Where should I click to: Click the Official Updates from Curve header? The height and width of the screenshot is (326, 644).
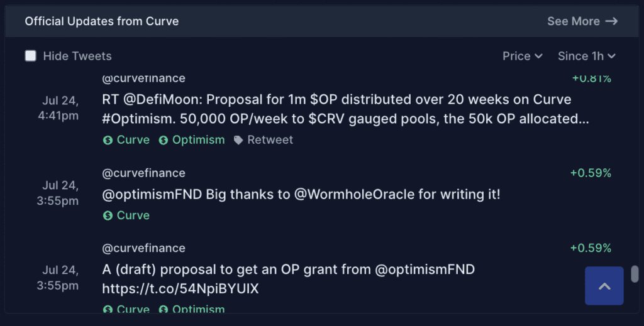pos(102,21)
